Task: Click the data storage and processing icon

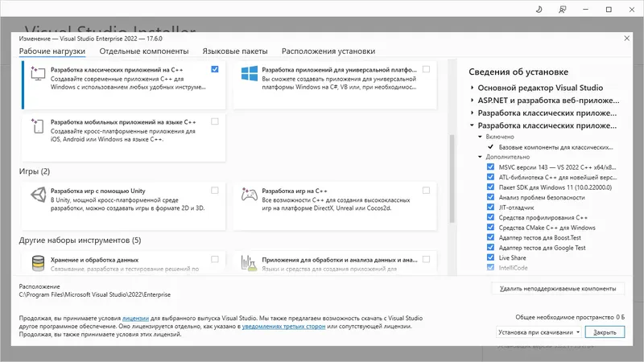Action: pyautogui.click(x=38, y=264)
